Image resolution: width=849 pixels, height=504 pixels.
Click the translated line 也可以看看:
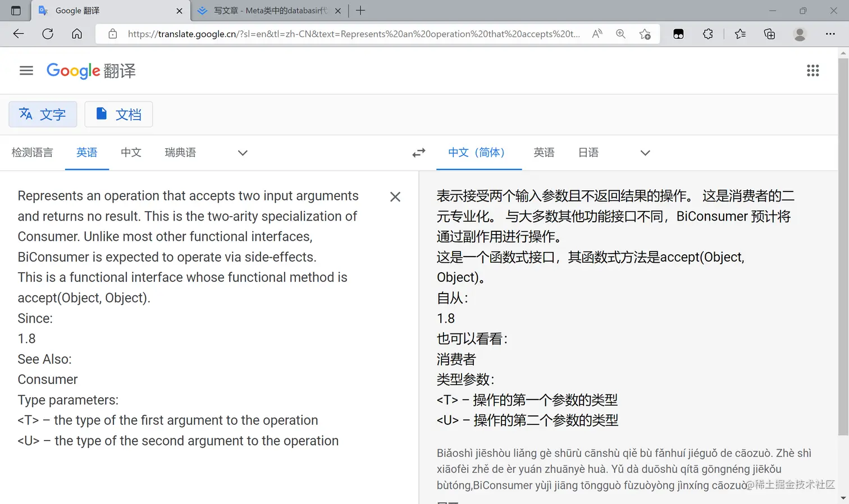472,339
